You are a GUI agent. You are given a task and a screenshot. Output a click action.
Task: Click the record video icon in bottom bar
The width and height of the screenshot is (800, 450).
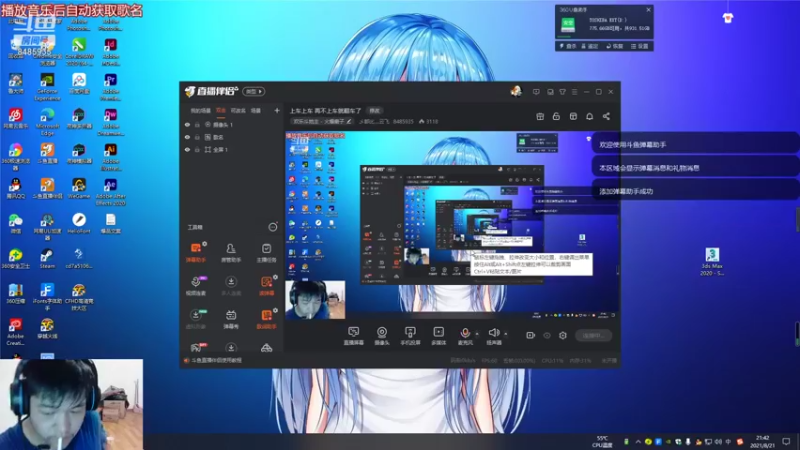pyautogui.click(x=531, y=335)
